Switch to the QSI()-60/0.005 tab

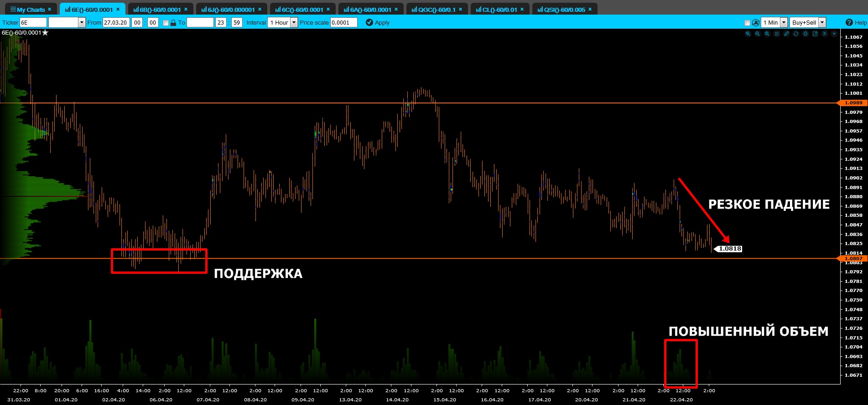click(565, 10)
